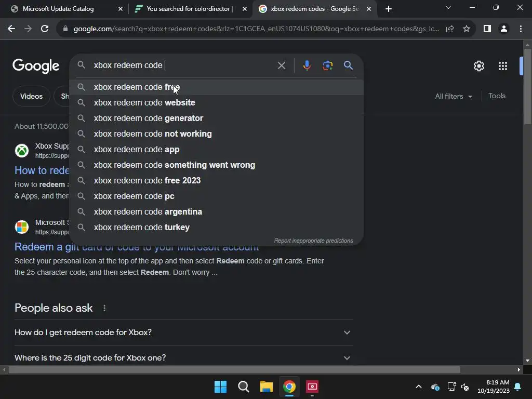Image resolution: width=532 pixels, height=399 pixels.
Task: Go forward with the browser arrow
Action: tap(28, 29)
